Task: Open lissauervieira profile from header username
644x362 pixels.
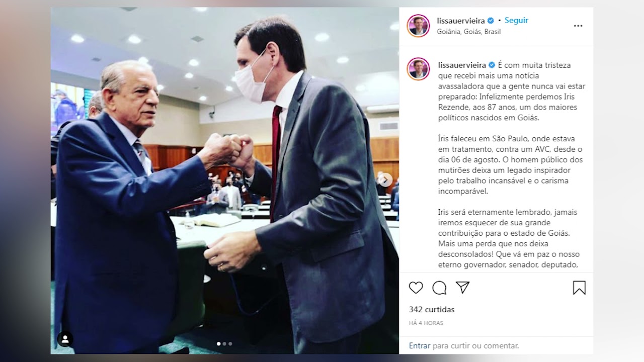Action: point(461,21)
